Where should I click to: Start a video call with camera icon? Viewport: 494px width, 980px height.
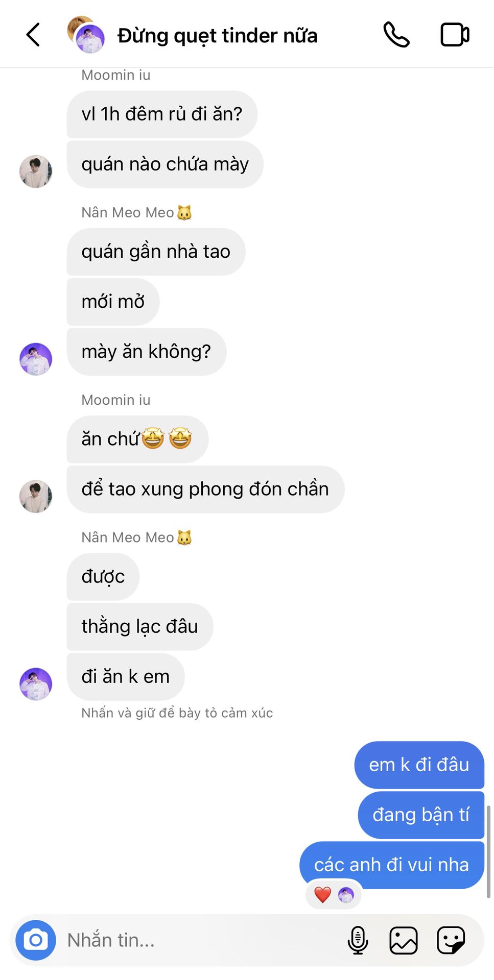[x=455, y=35]
